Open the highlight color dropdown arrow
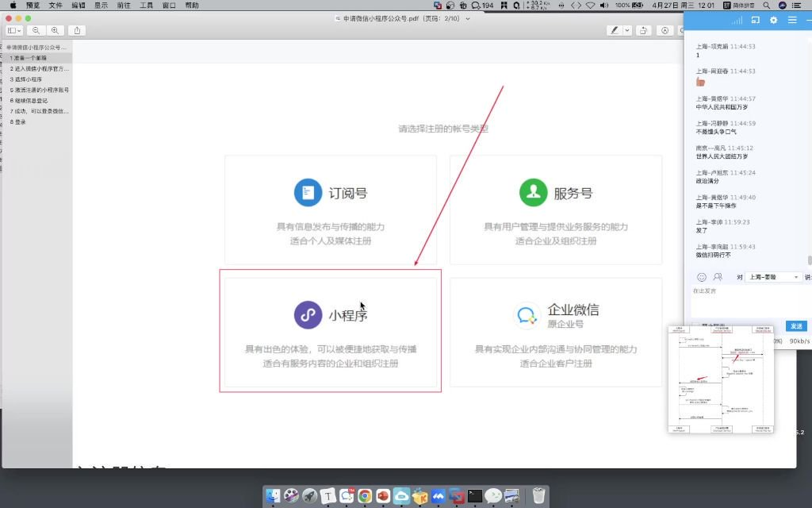Viewport: 812px width, 508px height. pos(627,31)
